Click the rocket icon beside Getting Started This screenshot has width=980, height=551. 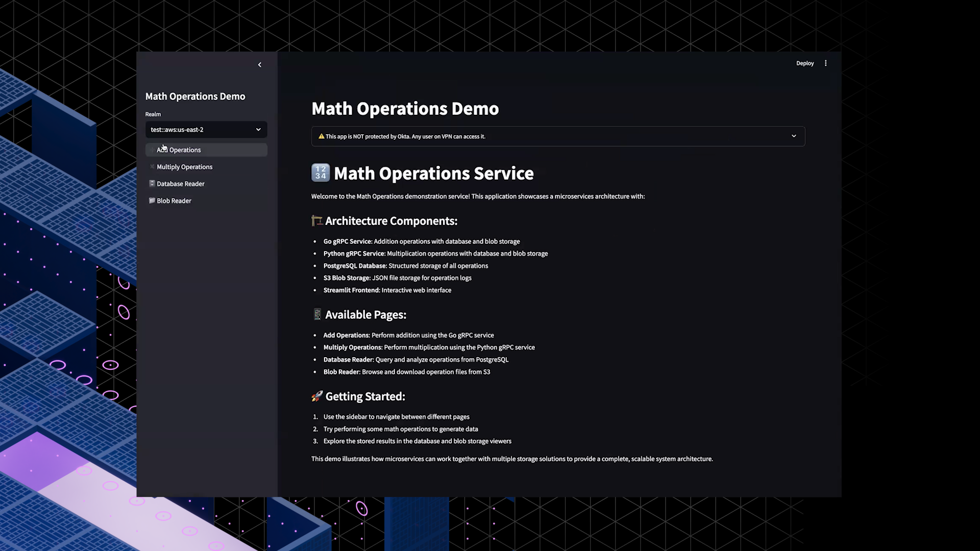(x=317, y=396)
